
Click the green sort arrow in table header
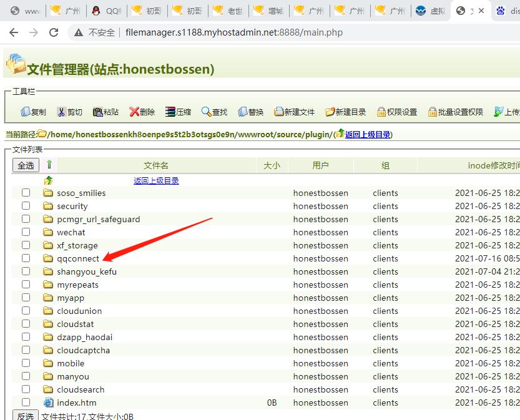point(49,164)
